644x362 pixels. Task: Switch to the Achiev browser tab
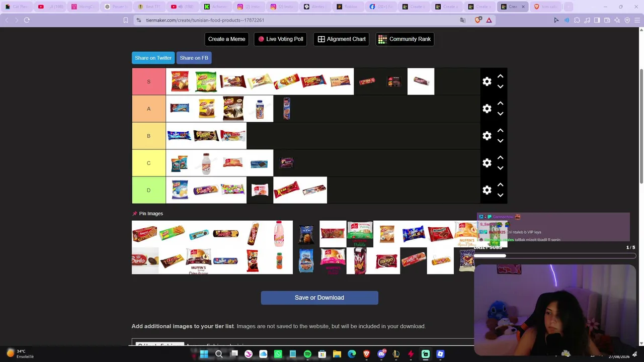point(216,7)
